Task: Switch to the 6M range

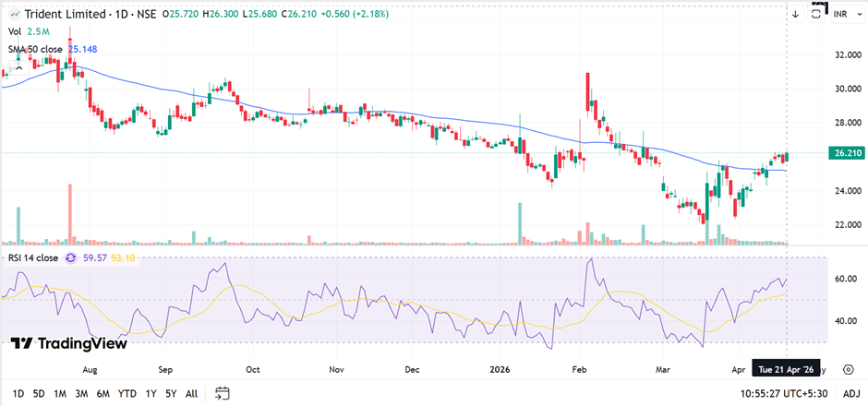Action: pyautogui.click(x=103, y=393)
